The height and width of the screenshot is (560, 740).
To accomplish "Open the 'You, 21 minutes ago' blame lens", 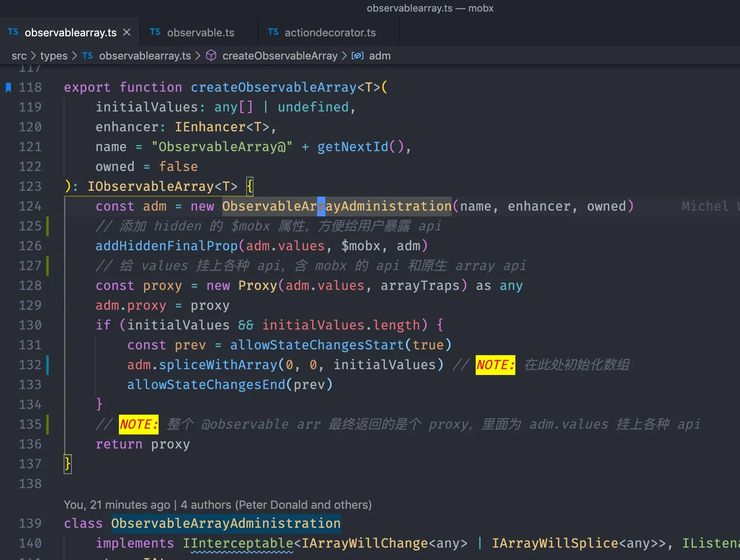I will [117, 505].
